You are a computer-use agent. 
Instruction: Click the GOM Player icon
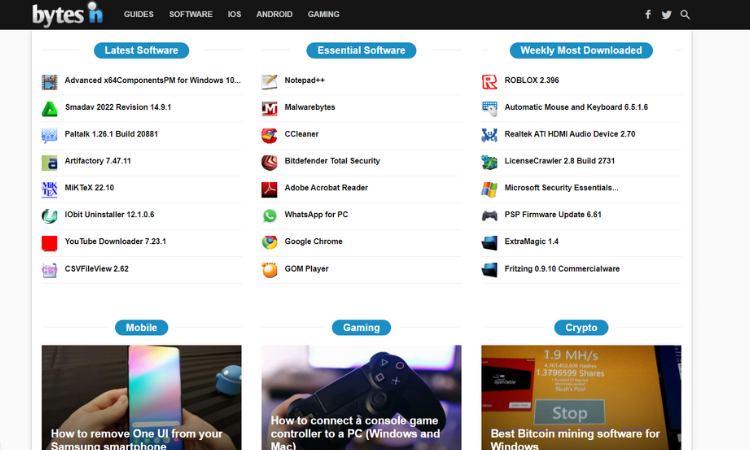[x=269, y=270]
